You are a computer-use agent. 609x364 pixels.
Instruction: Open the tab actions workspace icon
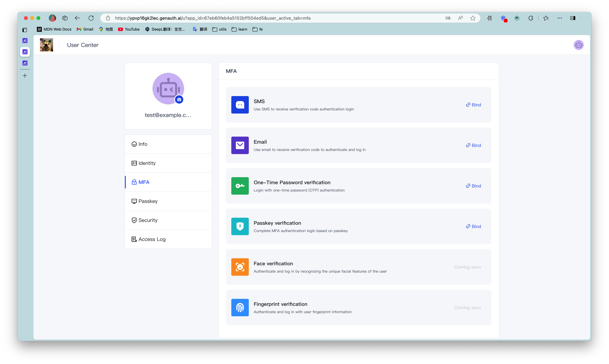click(x=65, y=18)
